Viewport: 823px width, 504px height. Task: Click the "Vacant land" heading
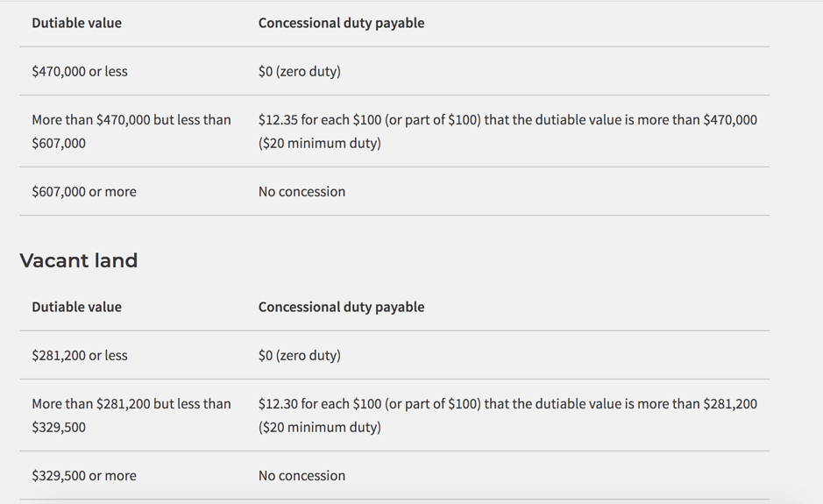79,260
